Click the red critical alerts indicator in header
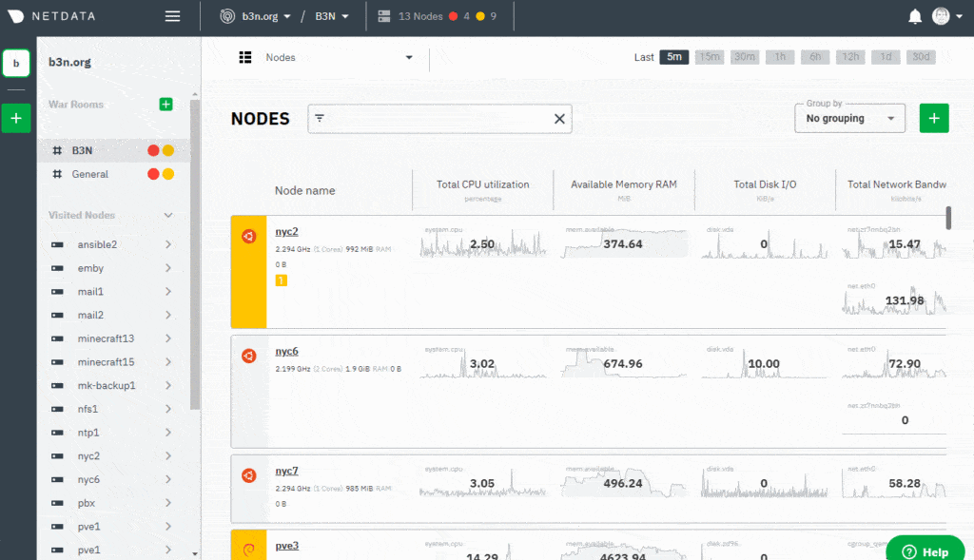Screen dimensions: 974x560 (x=454, y=16)
